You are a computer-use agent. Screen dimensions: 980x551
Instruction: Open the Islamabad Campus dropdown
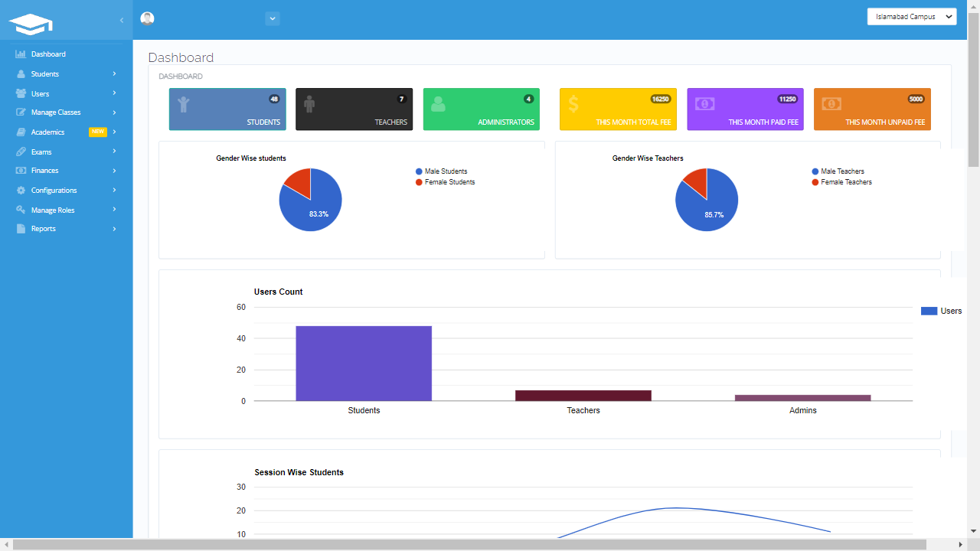(x=911, y=16)
